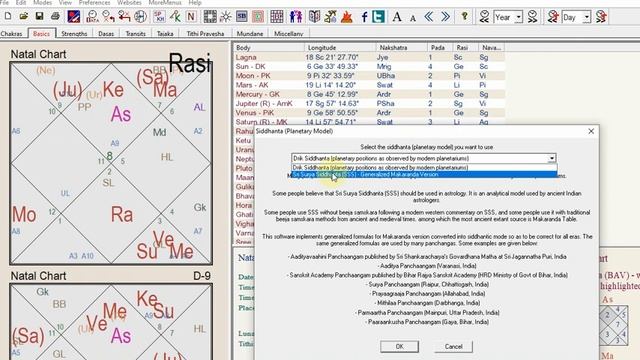This screenshot has height=360, width=640.
Task: Click the N toolbar icon
Action: (x=191, y=16)
